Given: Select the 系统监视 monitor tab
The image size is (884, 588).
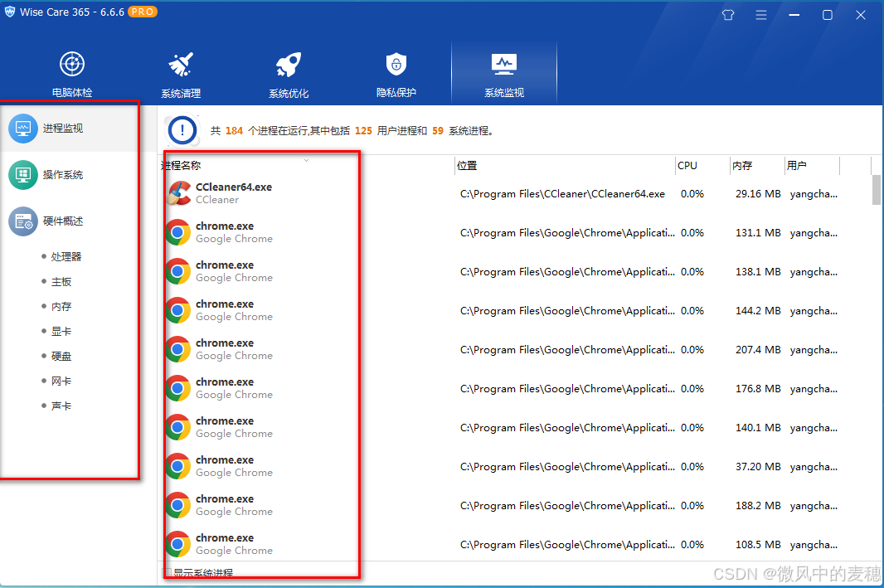Looking at the screenshot, I should tap(504, 74).
